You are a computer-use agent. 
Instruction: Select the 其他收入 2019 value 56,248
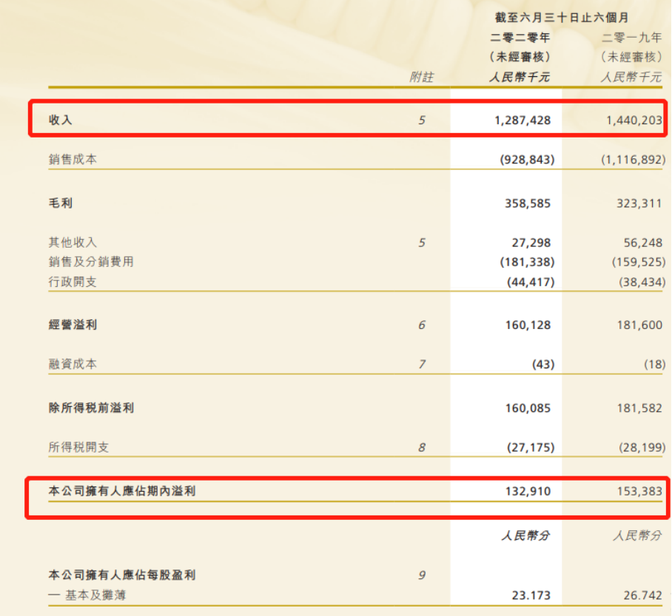pos(639,243)
